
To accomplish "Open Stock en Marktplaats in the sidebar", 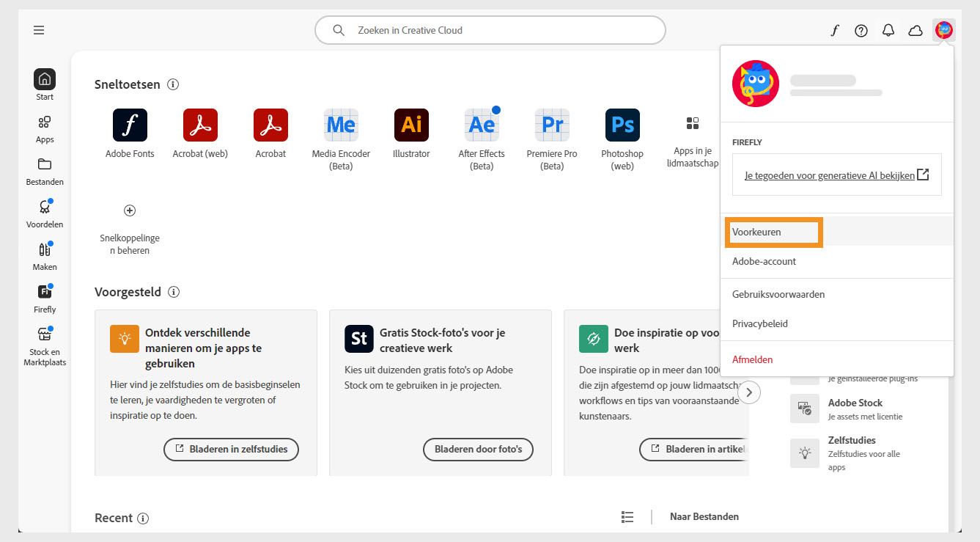I will (x=45, y=346).
